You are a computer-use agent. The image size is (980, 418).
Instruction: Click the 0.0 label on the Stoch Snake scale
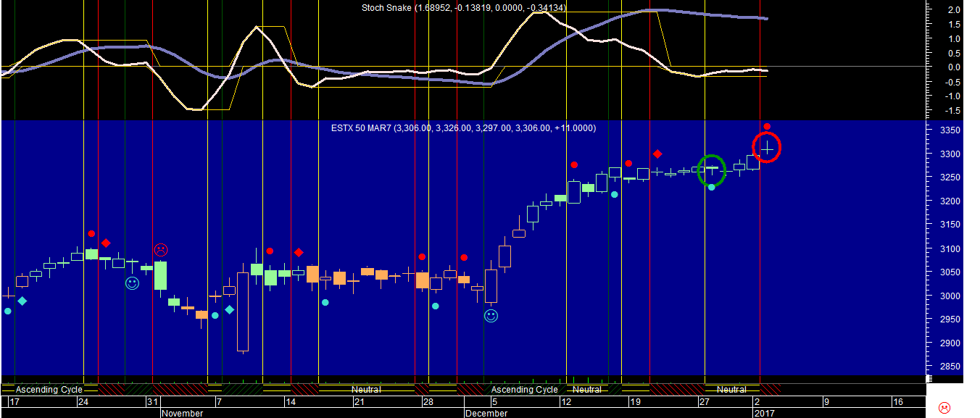(954, 67)
